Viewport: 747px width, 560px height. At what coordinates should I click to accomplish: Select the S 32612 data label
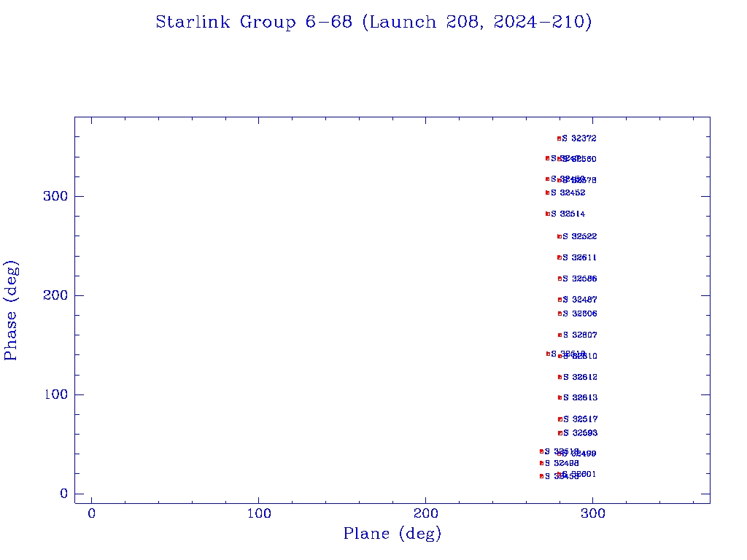pyautogui.click(x=580, y=377)
